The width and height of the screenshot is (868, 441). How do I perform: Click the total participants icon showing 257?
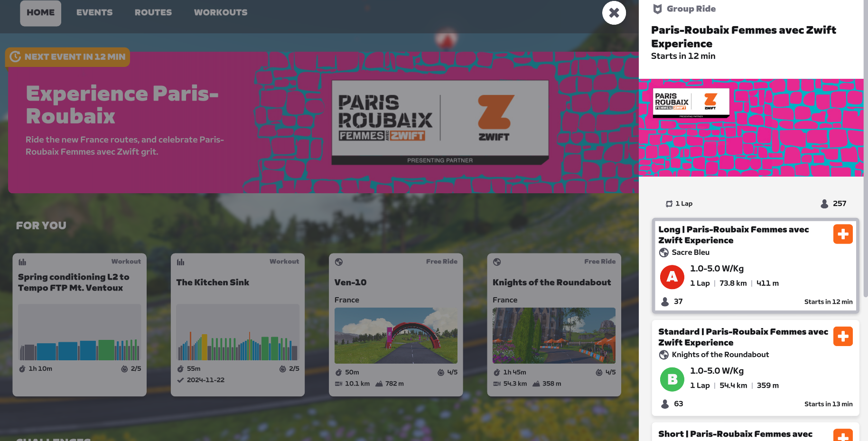824,204
